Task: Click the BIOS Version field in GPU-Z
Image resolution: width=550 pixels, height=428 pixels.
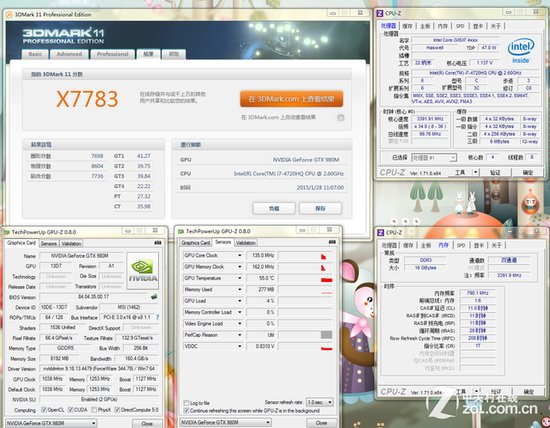Action: [94, 297]
